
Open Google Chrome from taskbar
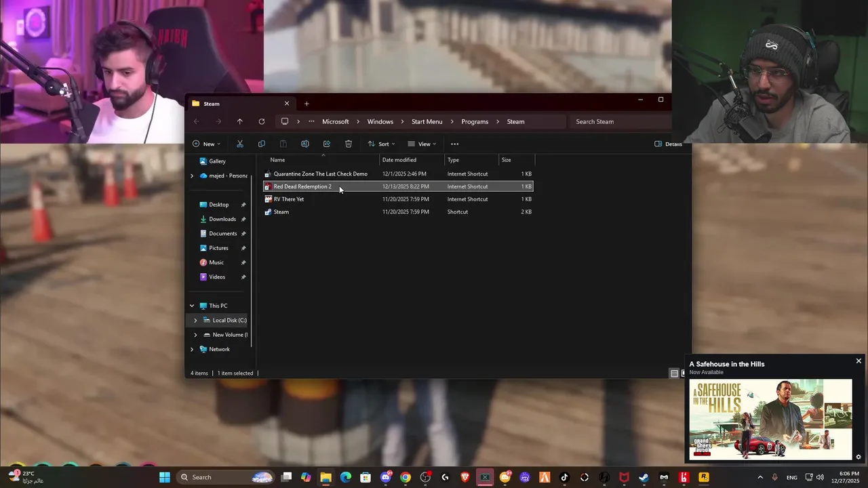click(x=406, y=477)
